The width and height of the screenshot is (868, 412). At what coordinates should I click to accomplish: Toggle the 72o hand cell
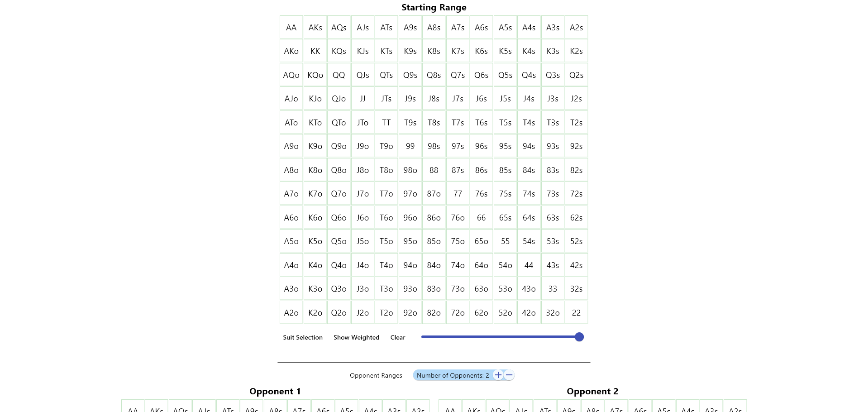[458, 313]
